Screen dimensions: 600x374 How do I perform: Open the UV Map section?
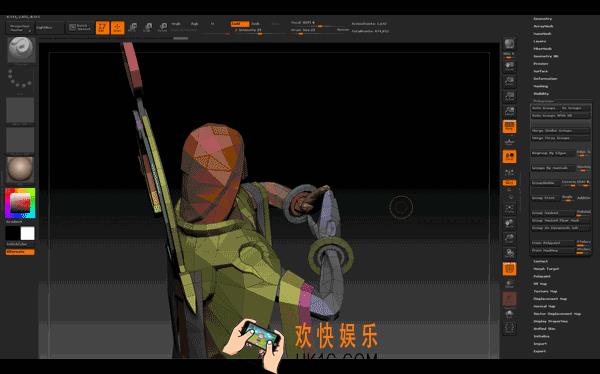click(x=540, y=284)
